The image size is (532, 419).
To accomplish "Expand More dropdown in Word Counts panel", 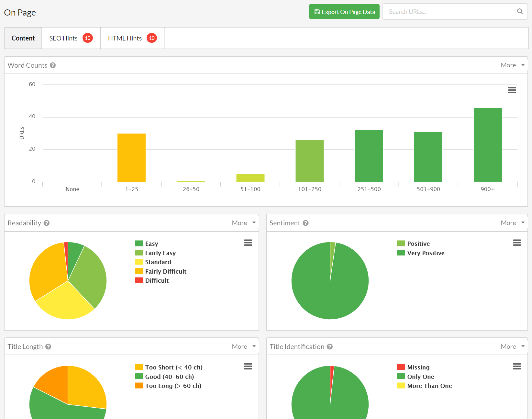I will [513, 65].
